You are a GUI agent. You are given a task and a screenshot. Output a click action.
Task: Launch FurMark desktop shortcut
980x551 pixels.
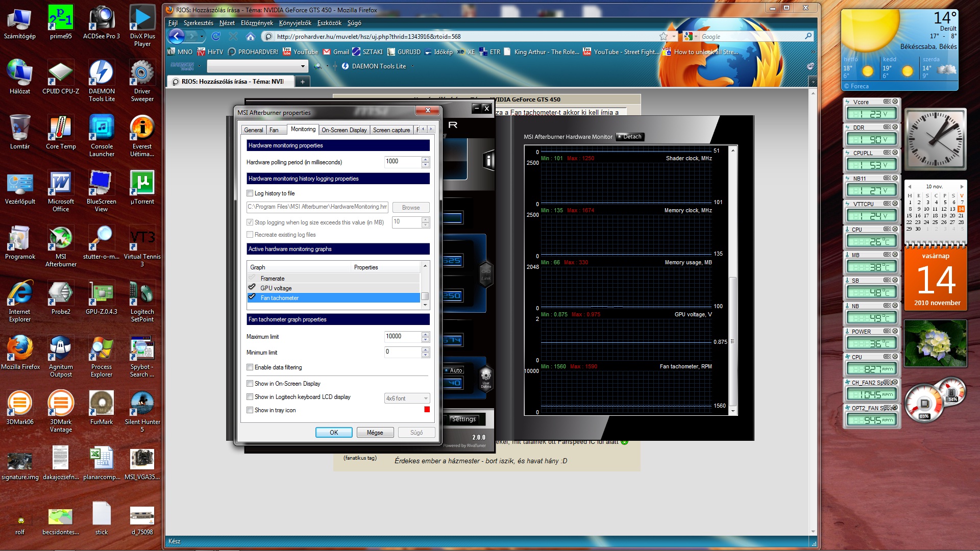coord(102,408)
